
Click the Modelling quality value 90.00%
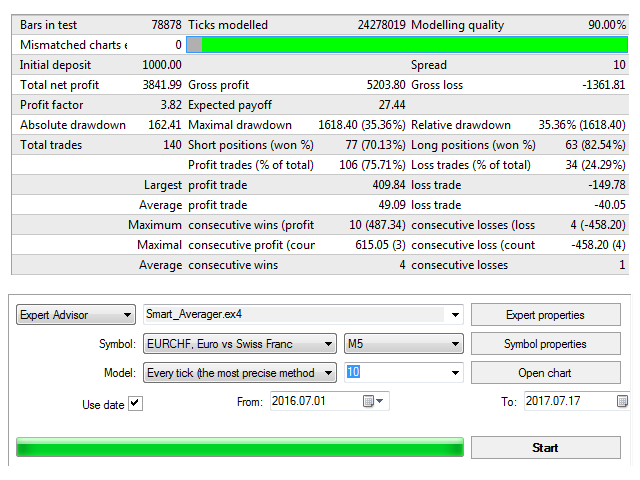607,25
